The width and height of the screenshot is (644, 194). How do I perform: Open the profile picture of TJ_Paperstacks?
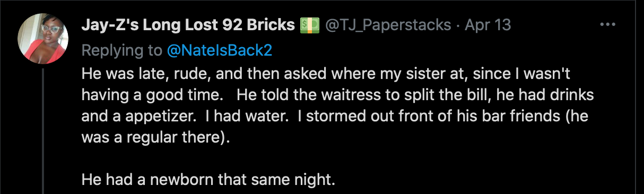(43, 39)
